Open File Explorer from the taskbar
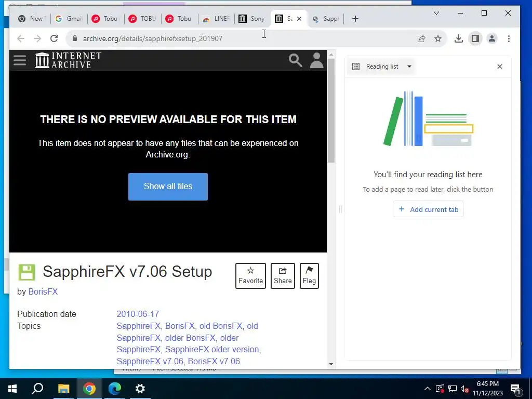Screen dimensions: 532x399 click(63, 389)
